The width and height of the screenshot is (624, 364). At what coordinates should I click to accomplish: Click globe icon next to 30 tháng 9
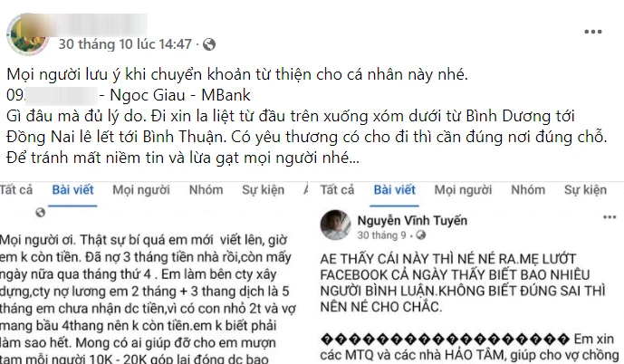(420, 235)
